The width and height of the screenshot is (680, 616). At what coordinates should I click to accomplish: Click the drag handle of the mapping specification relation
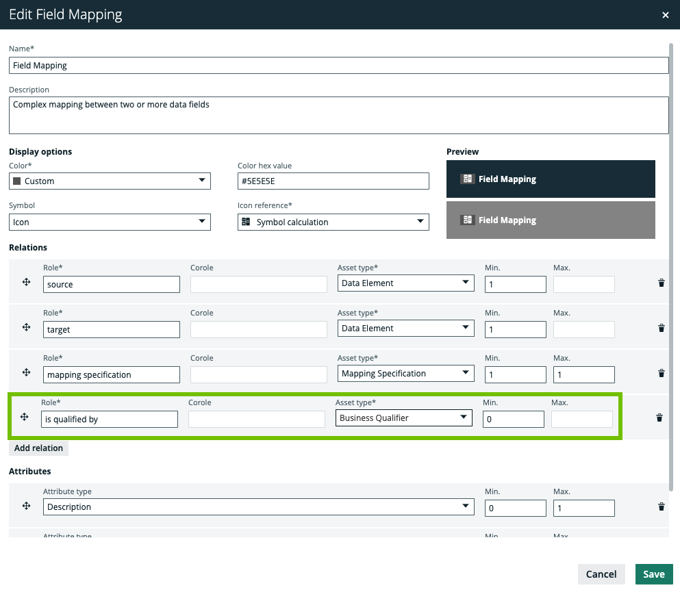(x=26, y=372)
